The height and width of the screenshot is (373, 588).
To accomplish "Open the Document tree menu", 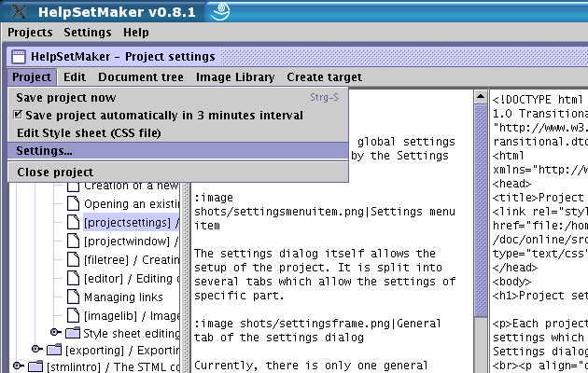I will pyautogui.click(x=141, y=77).
